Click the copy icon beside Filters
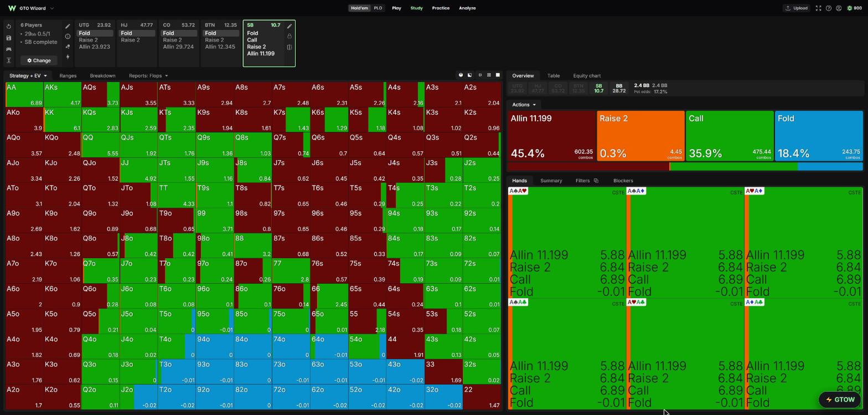 596,181
